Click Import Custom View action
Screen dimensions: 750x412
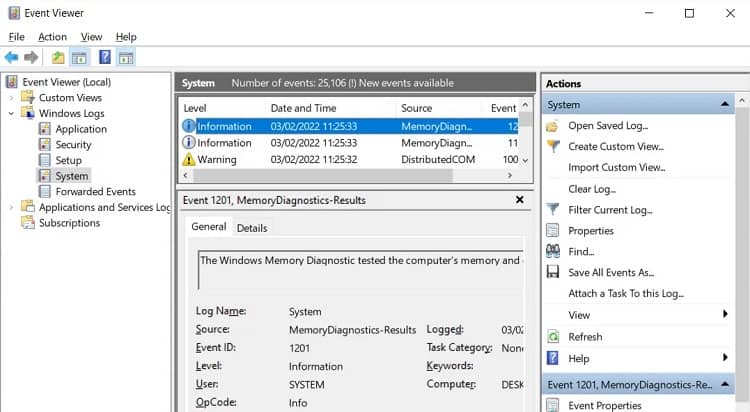coord(617,167)
